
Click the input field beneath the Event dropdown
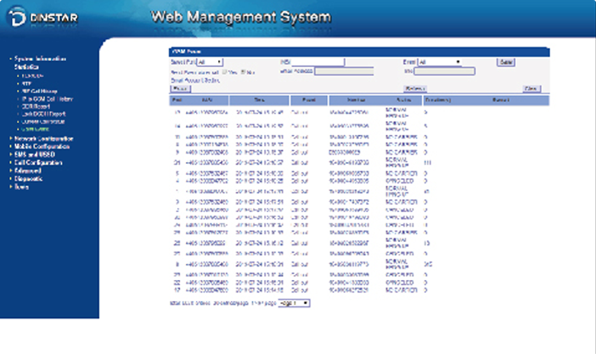point(444,71)
